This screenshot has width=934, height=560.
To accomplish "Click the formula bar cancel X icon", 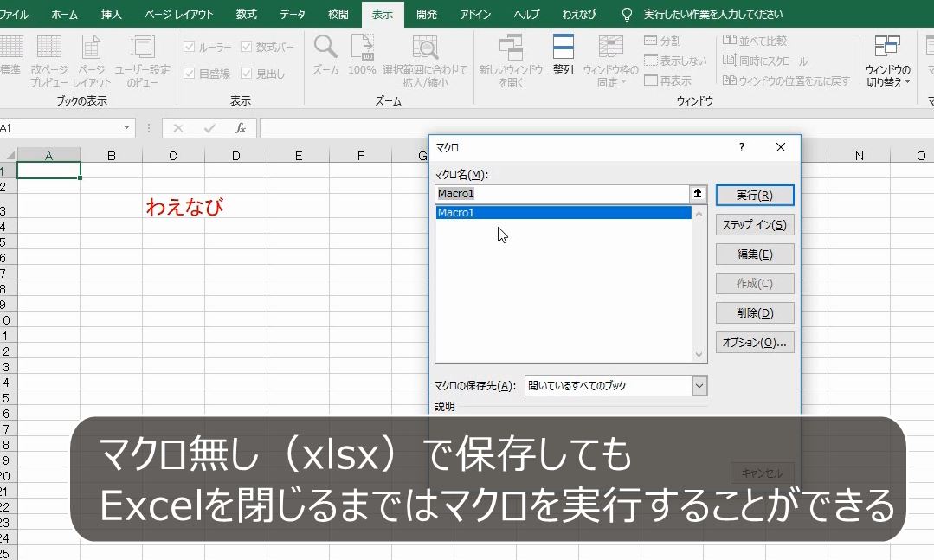I will pos(178,128).
